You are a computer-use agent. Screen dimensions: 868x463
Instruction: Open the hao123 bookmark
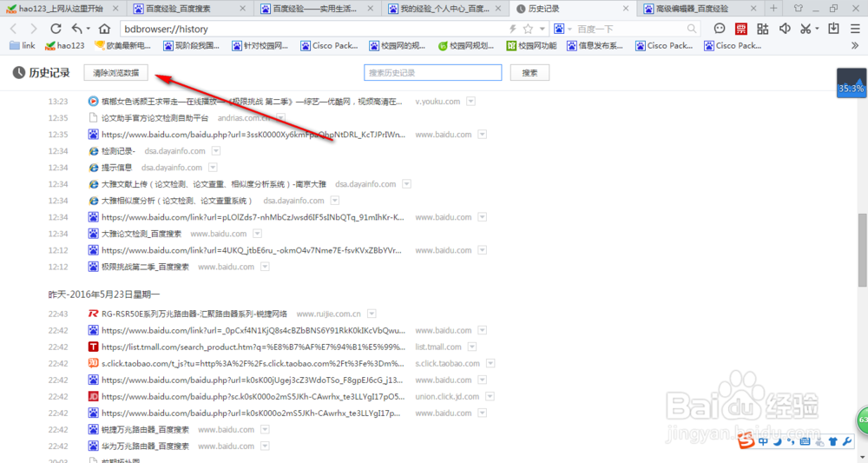click(65, 46)
